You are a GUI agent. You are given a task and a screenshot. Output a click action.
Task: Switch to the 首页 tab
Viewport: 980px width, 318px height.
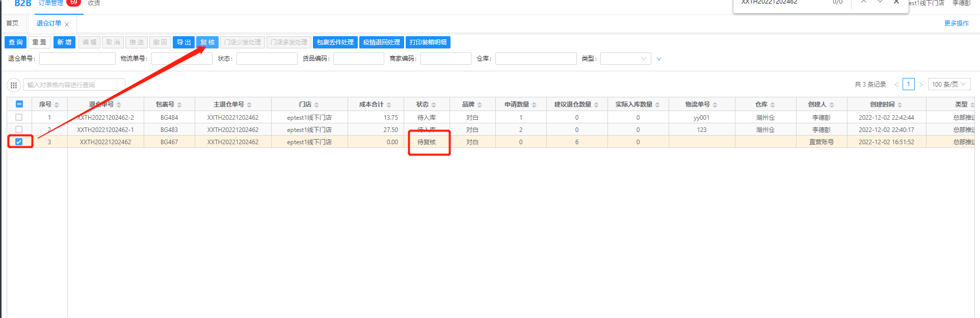[12, 23]
